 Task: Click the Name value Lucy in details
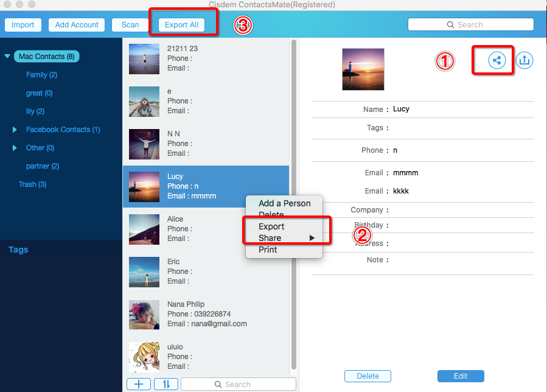point(401,109)
